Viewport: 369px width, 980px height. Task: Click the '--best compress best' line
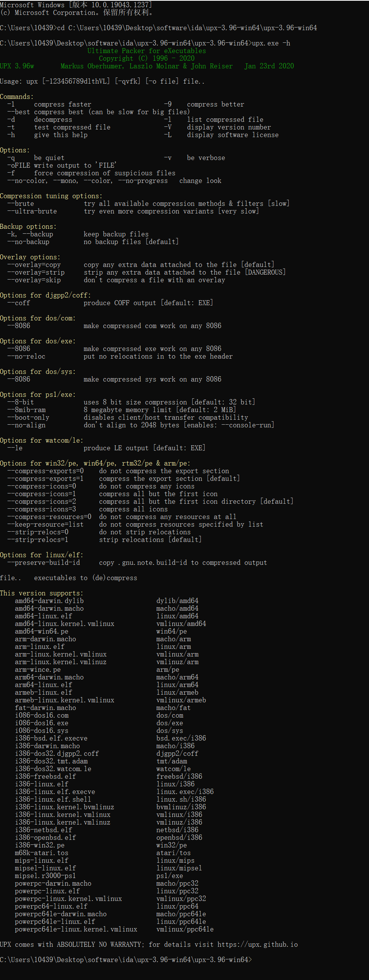click(99, 112)
